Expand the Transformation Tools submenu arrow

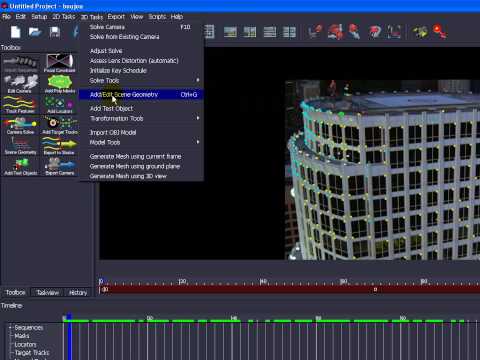pyautogui.click(x=198, y=118)
